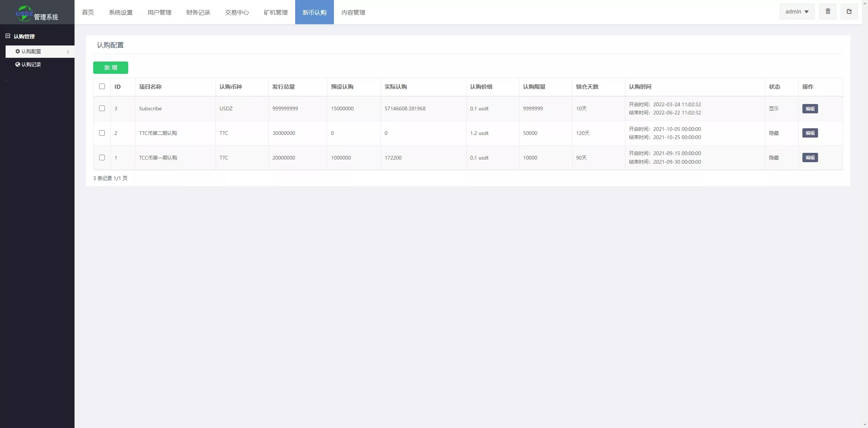Image resolution: width=868 pixels, height=428 pixels.
Task: Click the page scrollbar down arrow
Action: (865, 425)
